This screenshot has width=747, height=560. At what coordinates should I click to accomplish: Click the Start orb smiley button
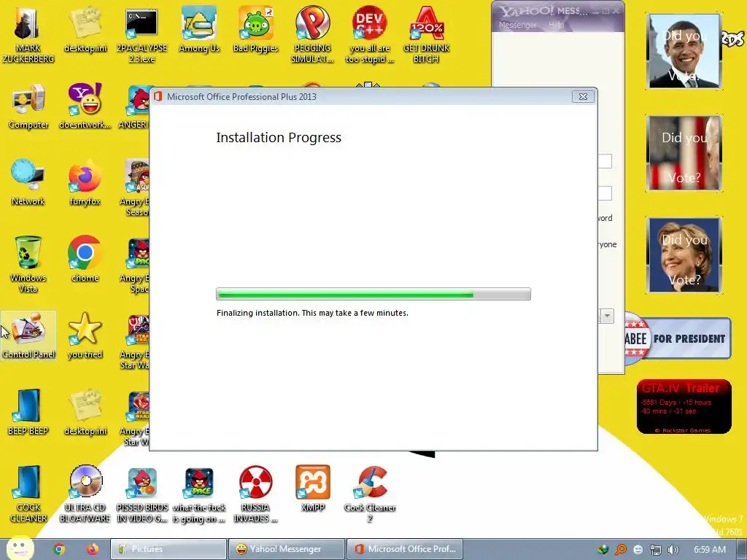(x=20, y=548)
